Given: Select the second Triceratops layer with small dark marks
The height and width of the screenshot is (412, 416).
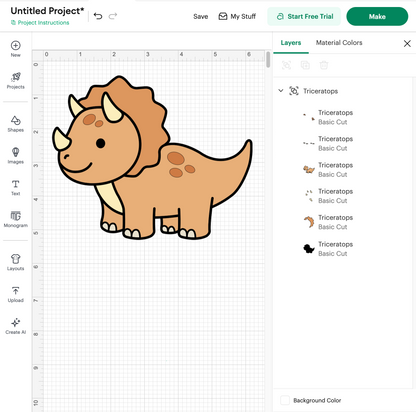Looking at the screenshot, I should [343, 143].
